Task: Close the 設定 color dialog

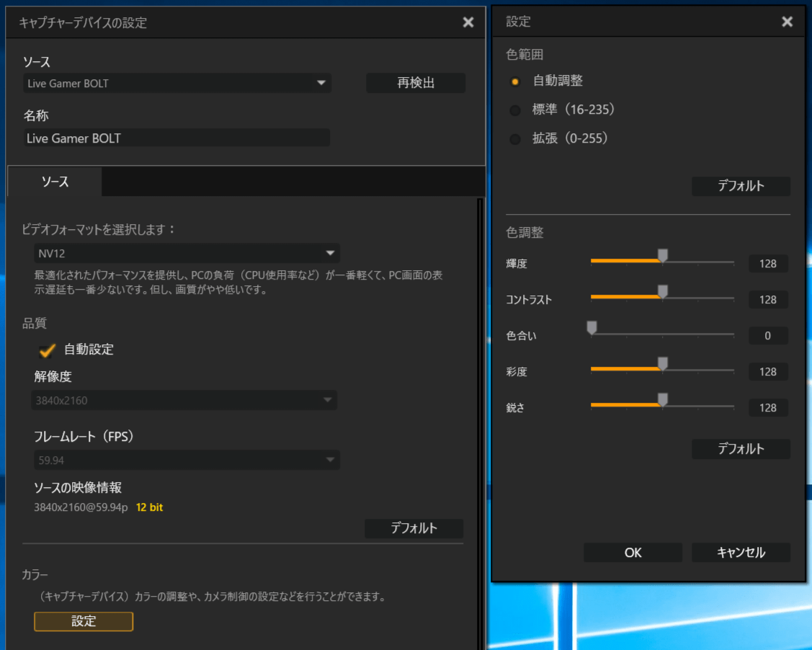Action: (787, 22)
